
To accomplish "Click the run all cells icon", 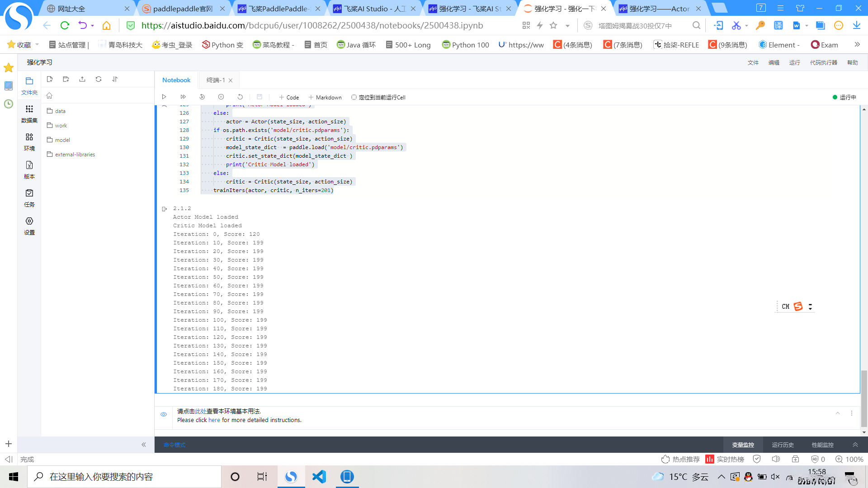I will (x=183, y=97).
